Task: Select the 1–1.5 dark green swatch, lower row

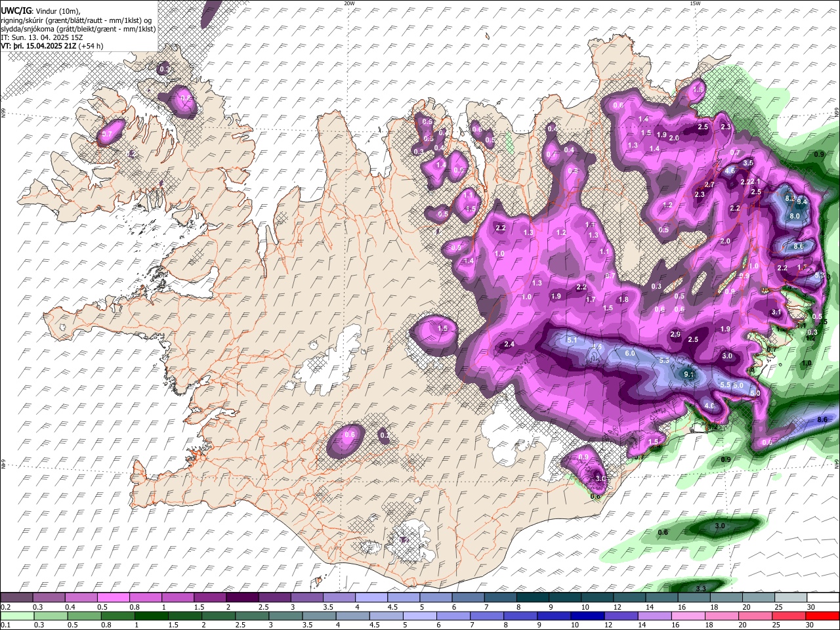Action: click(x=152, y=616)
